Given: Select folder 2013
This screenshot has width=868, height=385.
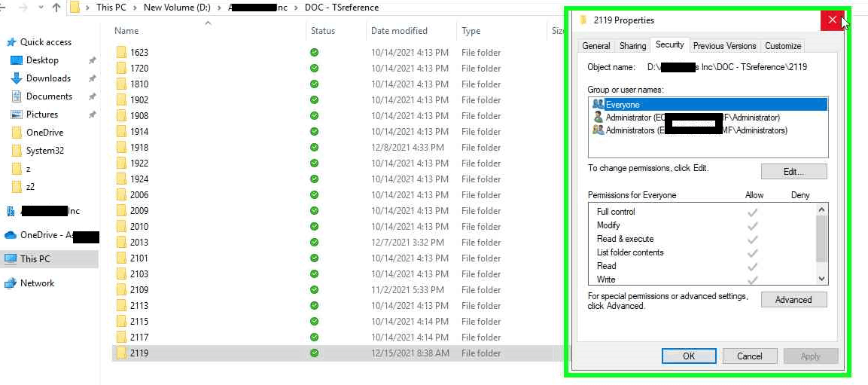Looking at the screenshot, I should pyautogui.click(x=139, y=243).
